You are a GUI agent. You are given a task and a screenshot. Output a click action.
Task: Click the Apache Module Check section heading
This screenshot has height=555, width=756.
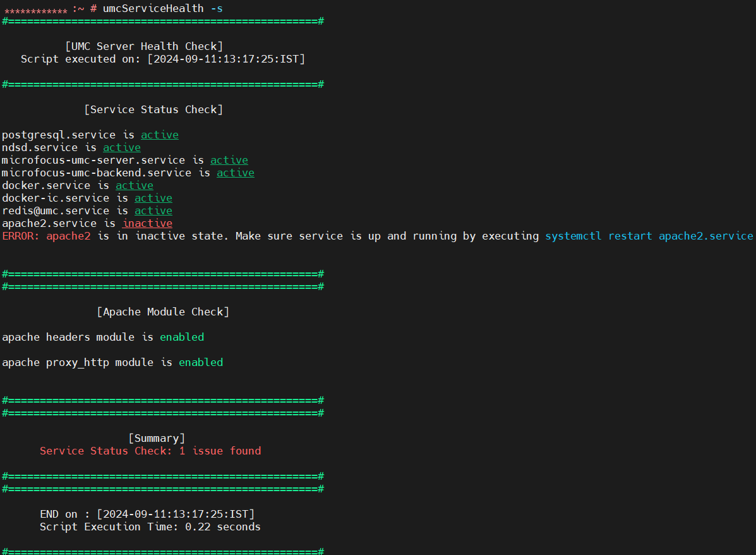[x=163, y=312]
